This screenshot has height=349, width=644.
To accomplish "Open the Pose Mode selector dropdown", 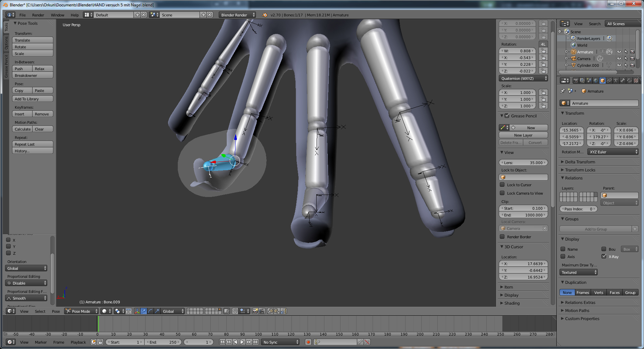I will click(82, 311).
